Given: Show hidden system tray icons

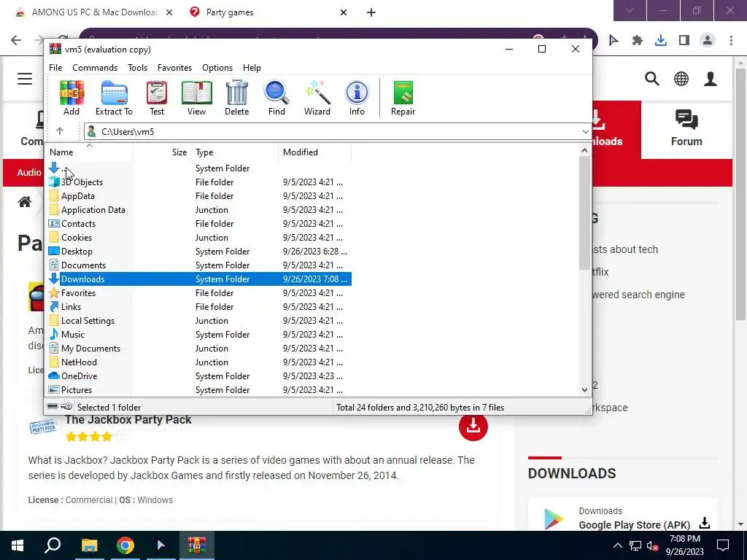Looking at the screenshot, I should click(x=617, y=545).
